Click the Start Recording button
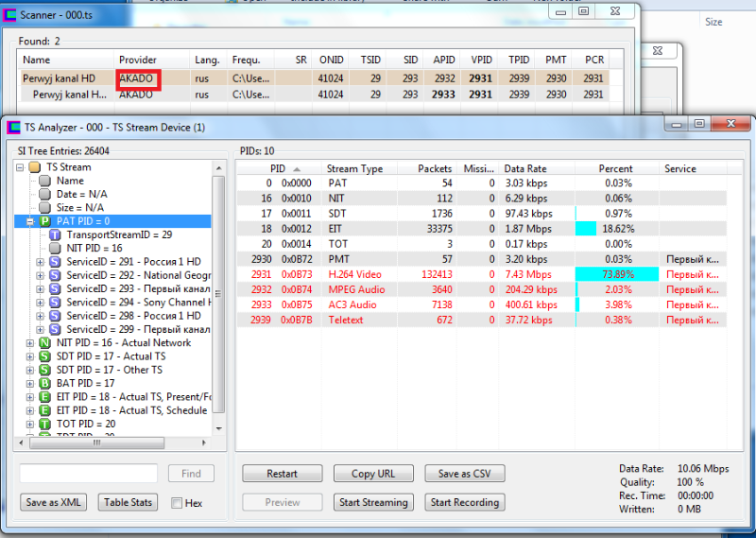 point(464,502)
